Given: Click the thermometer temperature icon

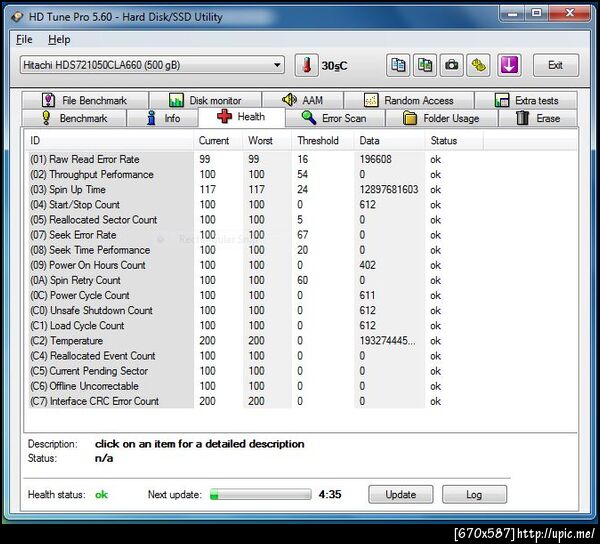Looking at the screenshot, I should pos(306,65).
